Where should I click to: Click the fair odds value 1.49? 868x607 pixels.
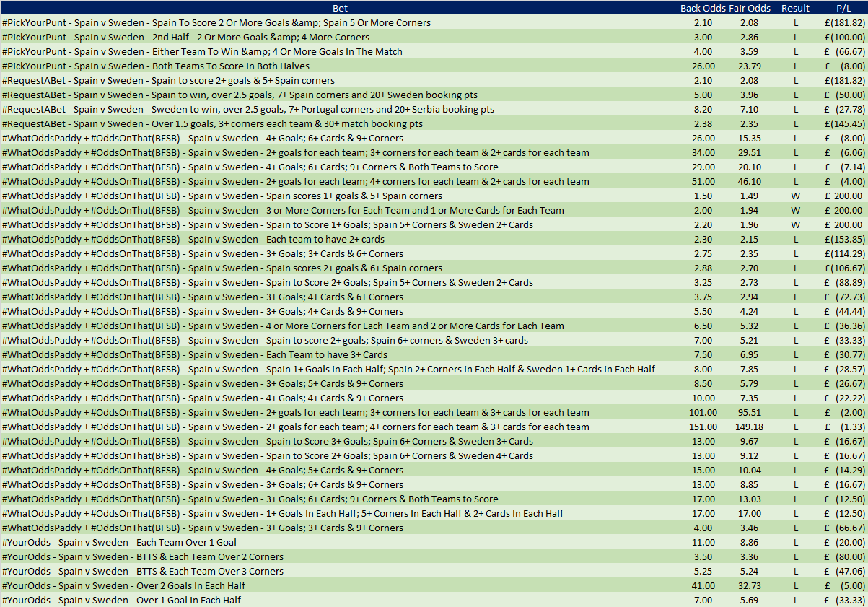click(x=750, y=196)
